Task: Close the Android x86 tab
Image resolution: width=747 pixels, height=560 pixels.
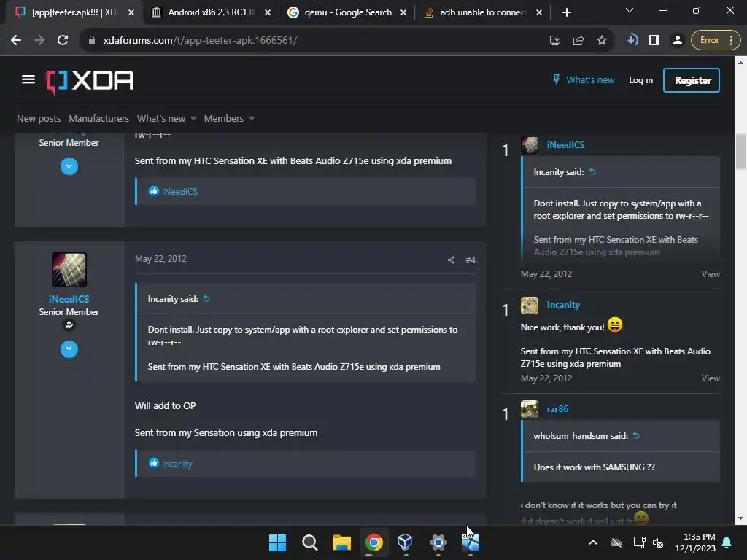Action: tap(268, 12)
